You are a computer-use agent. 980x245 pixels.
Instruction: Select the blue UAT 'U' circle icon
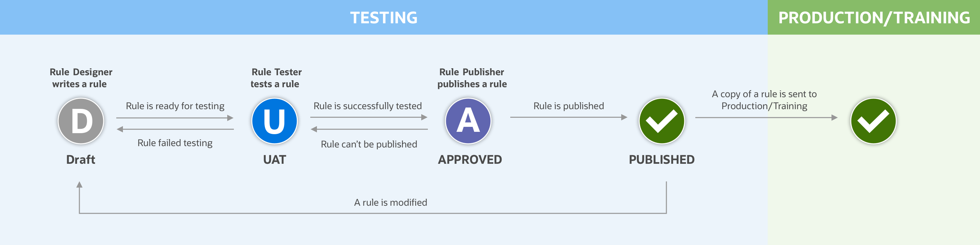pos(274,121)
